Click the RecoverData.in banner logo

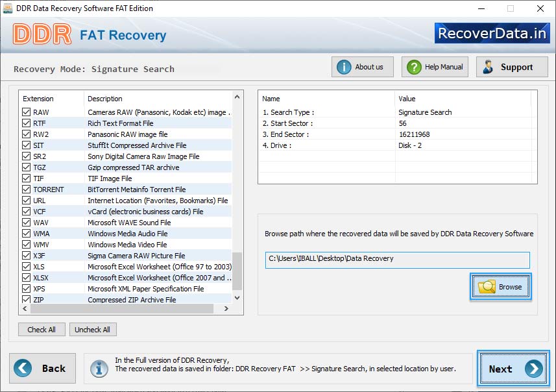[492, 33]
